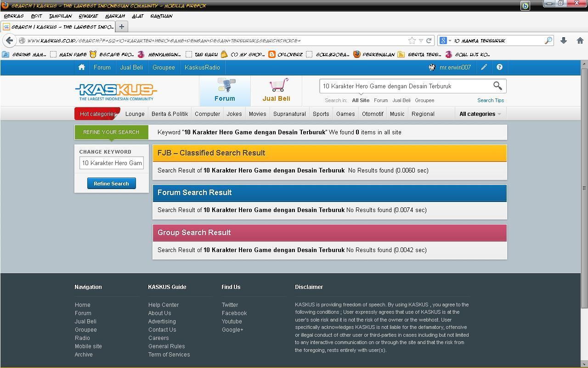Screen dimensions: 588x368
Task: Open the Tampilan menu
Action: coord(61,16)
